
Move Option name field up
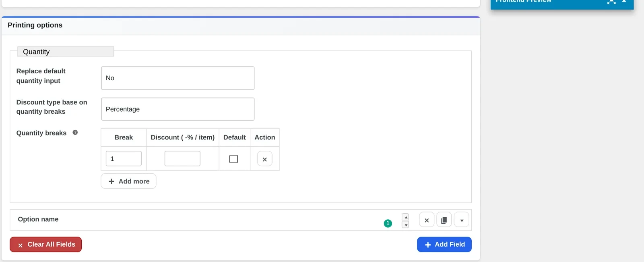(406, 217)
